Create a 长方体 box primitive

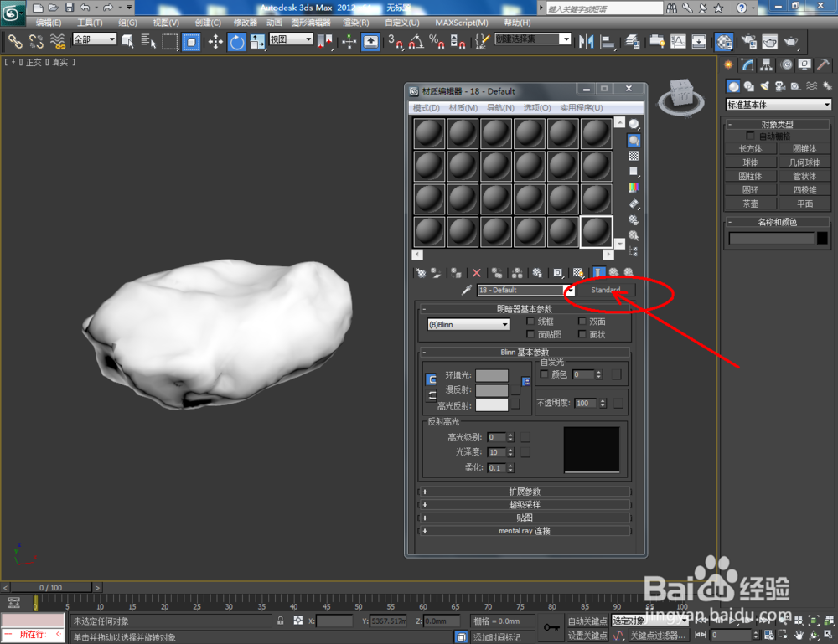pyautogui.click(x=750, y=148)
